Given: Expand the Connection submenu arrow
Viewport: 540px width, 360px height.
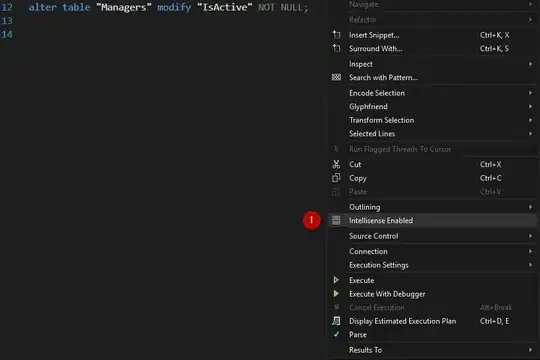Looking at the screenshot, I should [530, 251].
